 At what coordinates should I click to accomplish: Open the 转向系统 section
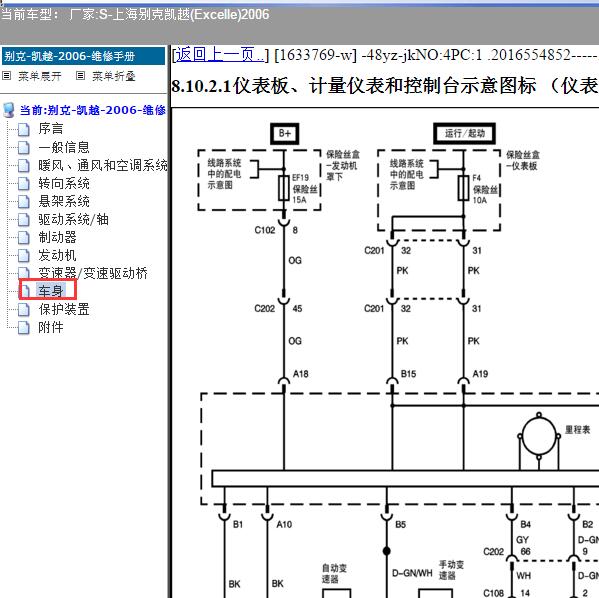pos(64,183)
